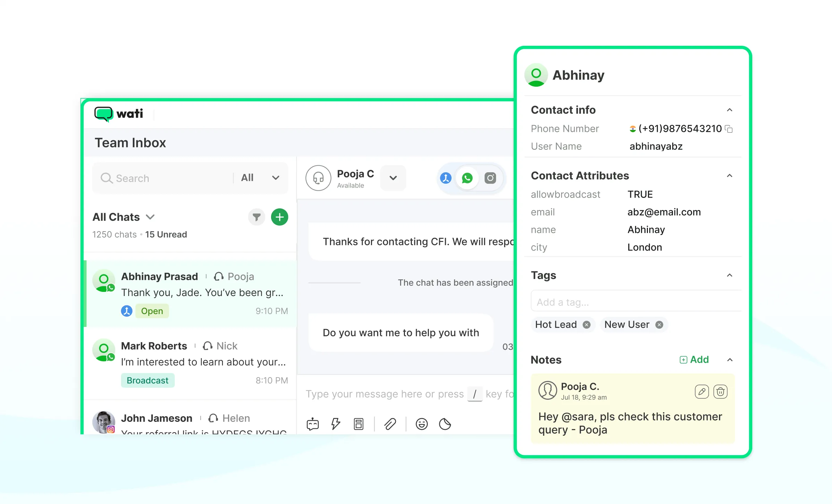Switch to the WhatsApp channel icon
Image resolution: width=832 pixels, height=504 pixels.
[x=467, y=178]
